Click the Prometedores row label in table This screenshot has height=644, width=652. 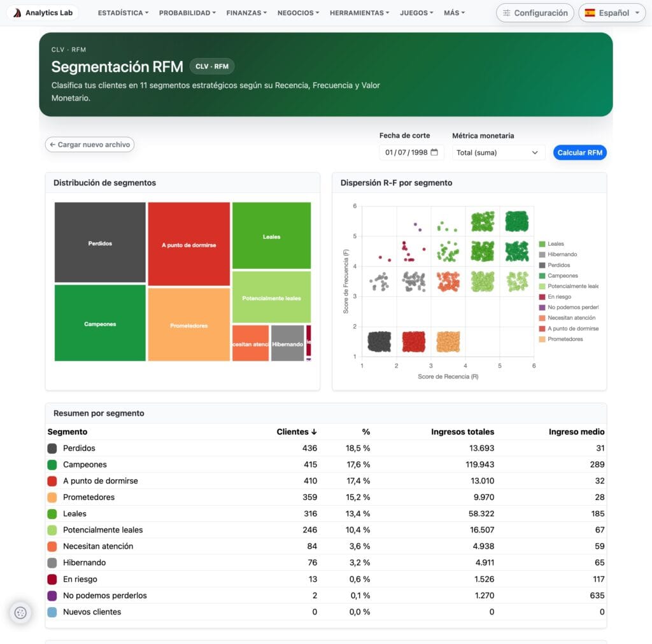tap(89, 497)
